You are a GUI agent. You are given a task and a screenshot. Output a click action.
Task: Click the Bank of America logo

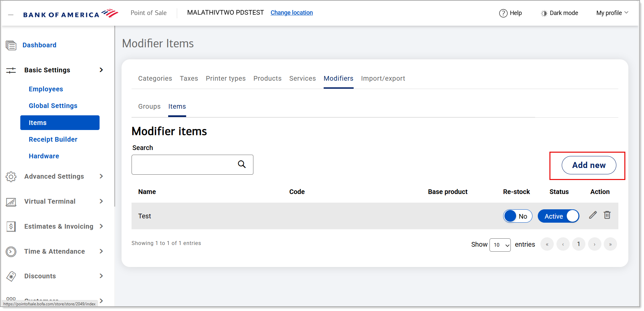[x=71, y=14]
